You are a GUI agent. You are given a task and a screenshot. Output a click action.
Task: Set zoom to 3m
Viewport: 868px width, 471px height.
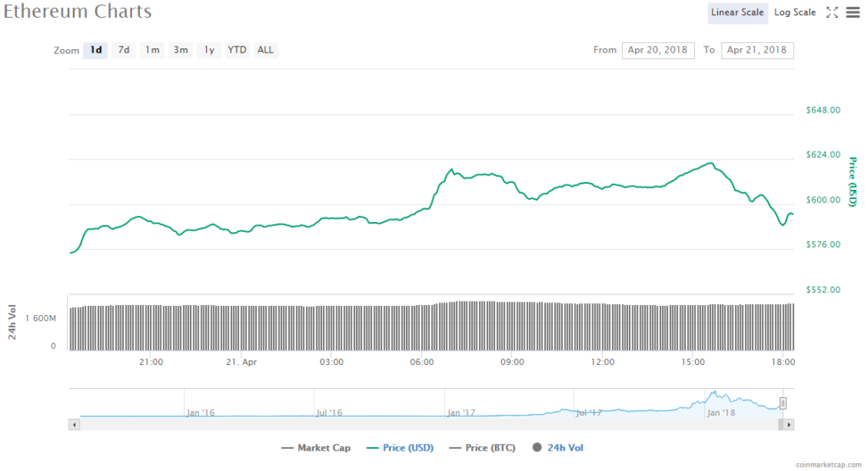(x=181, y=50)
